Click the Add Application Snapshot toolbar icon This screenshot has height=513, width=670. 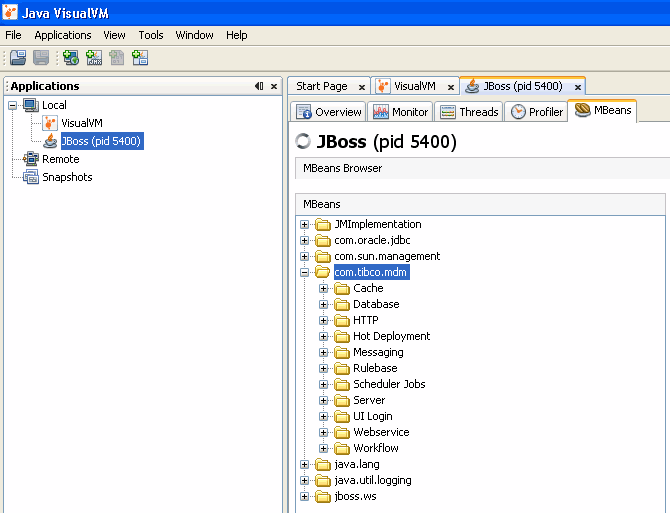(x=140, y=57)
